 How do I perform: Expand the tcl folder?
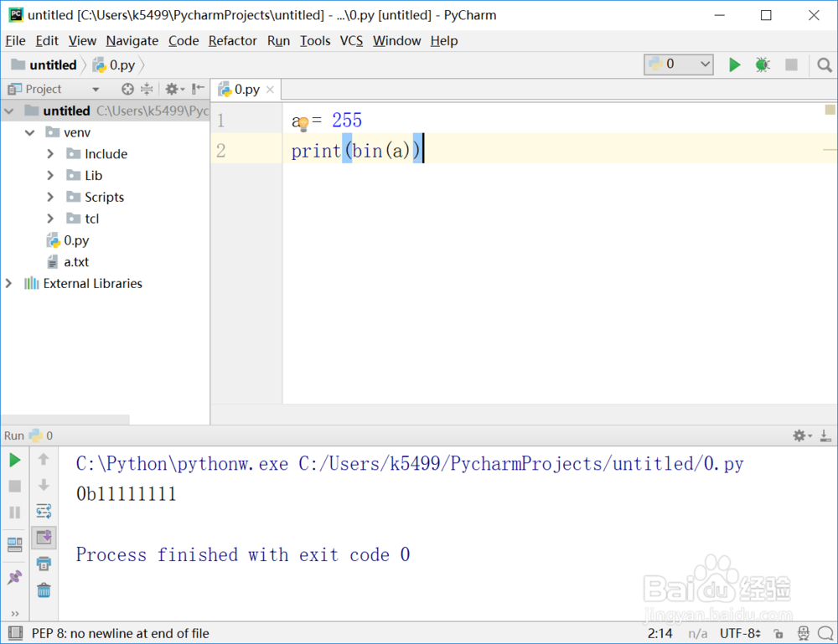[50, 219]
